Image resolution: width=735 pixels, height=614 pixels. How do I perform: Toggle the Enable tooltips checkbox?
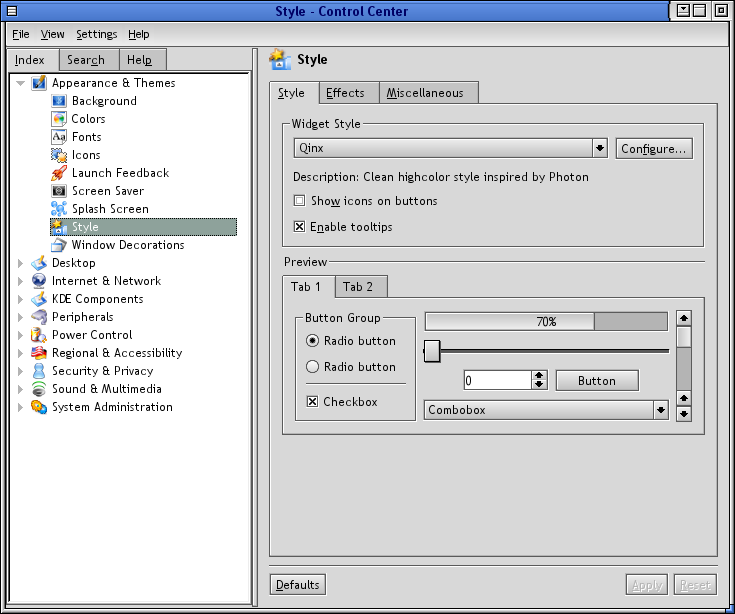pyautogui.click(x=299, y=227)
